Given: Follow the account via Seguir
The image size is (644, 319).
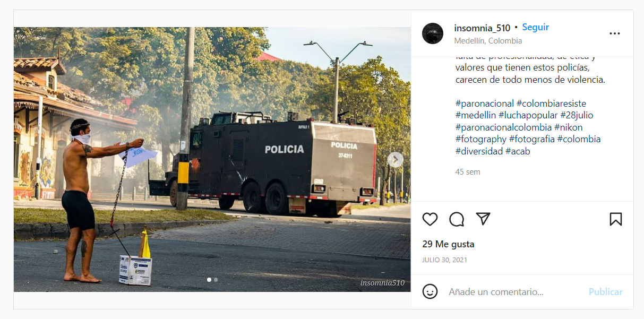Looking at the screenshot, I should [536, 27].
